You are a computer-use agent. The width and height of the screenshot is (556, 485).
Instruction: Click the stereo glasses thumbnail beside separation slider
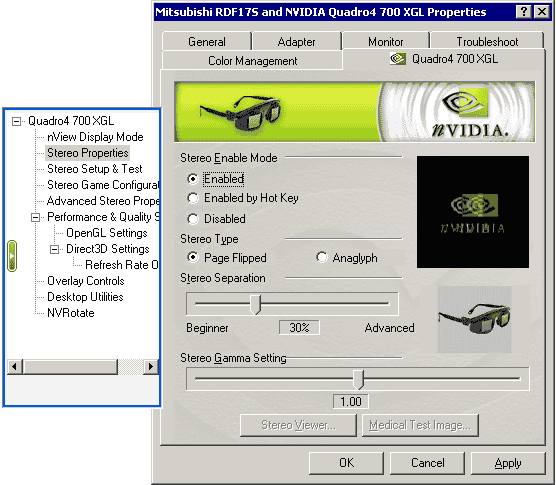click(474, 319)
